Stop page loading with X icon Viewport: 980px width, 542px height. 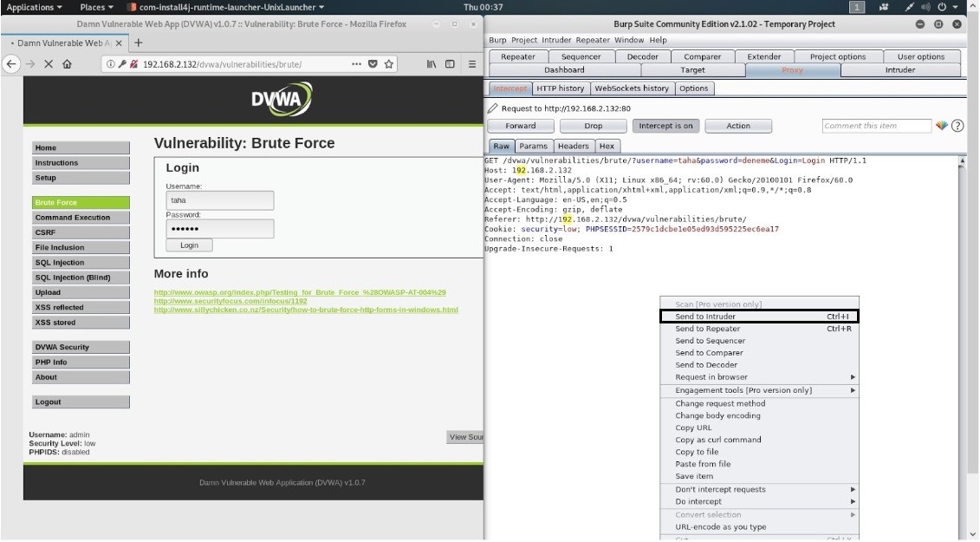click(x=48, y=64)
